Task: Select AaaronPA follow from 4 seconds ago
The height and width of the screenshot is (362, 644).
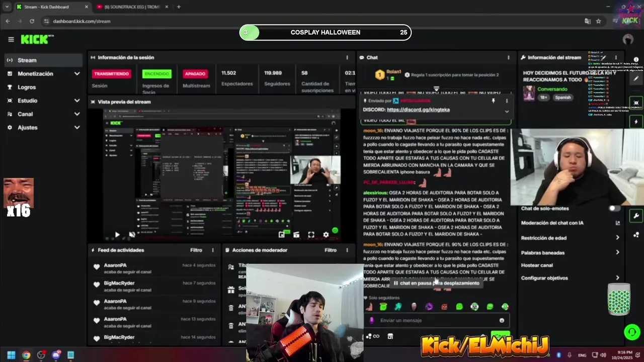Action: 154,268
